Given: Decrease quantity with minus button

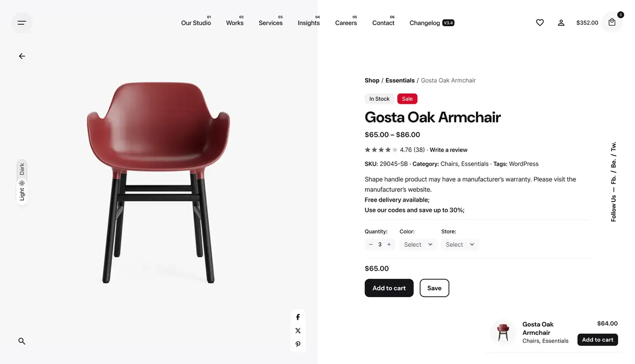Looking at the screenshot, I should (371, 245).
